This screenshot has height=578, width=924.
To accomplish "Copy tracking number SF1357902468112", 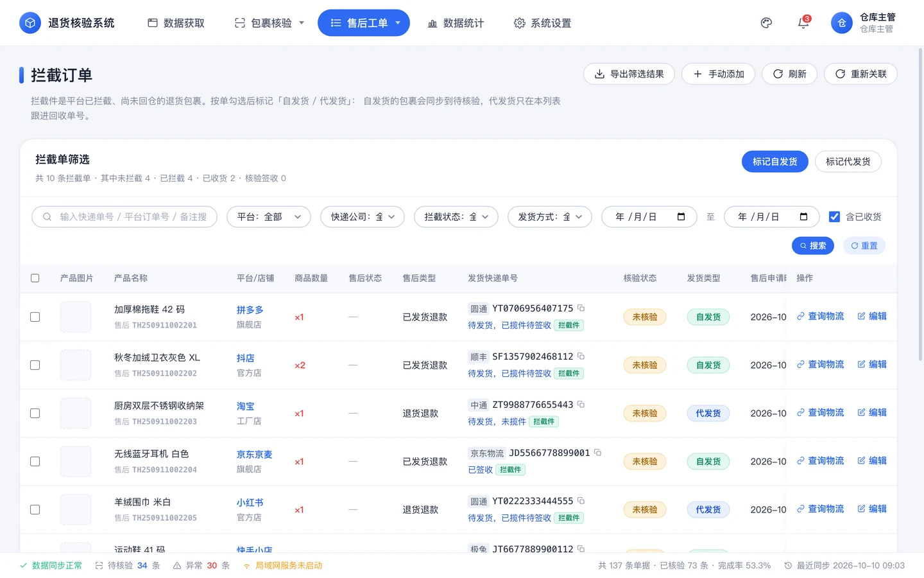I will click(x=581, y=356).
